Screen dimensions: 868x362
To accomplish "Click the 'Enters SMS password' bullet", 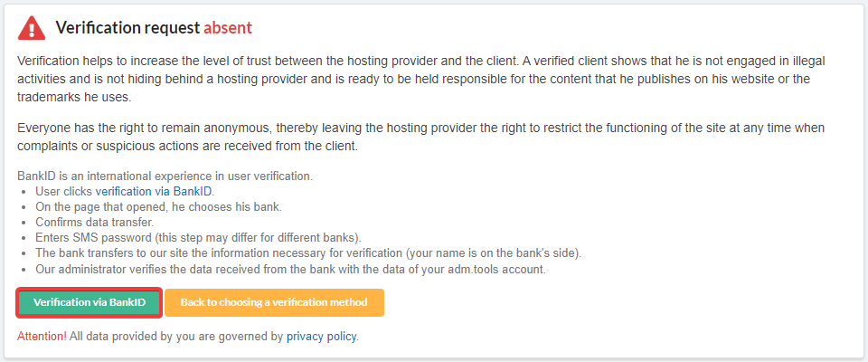I will pyautogui.click(x=198, y=238).
